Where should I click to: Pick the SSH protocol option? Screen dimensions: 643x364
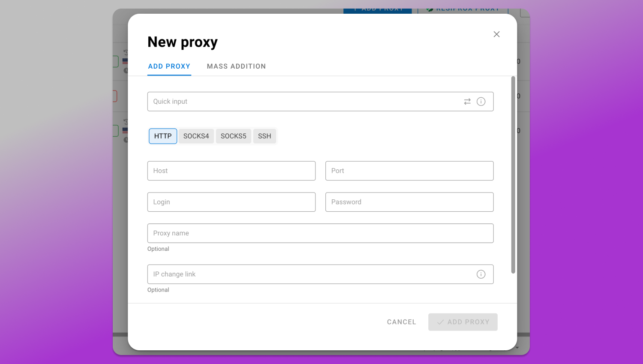click(x=264, y=136)
